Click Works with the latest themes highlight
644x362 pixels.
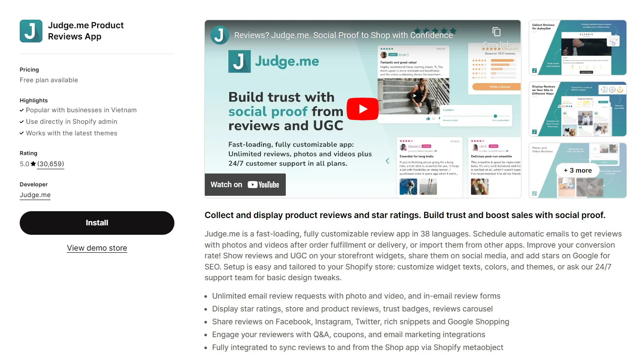click(x=72, y=133)
